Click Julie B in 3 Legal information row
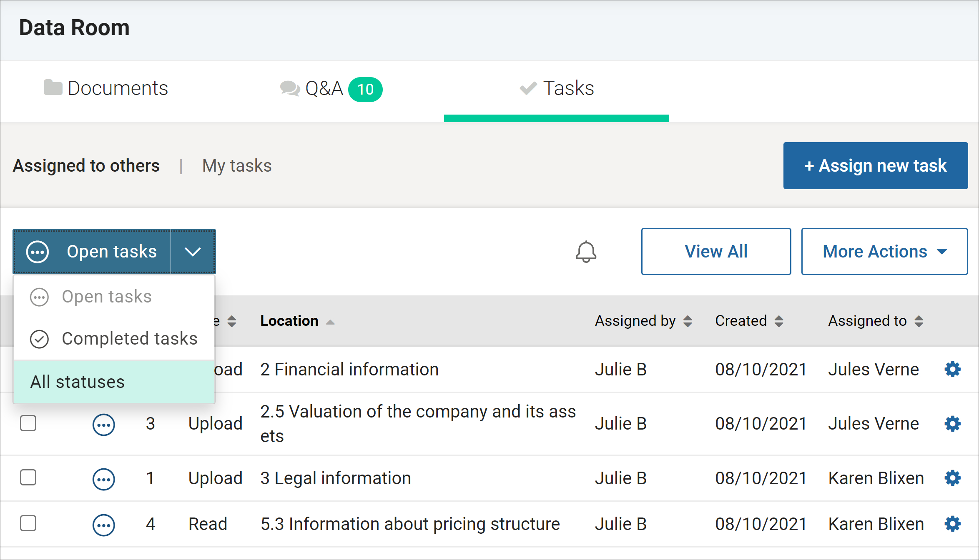979x560 pixels. click(x=621, y=478)
